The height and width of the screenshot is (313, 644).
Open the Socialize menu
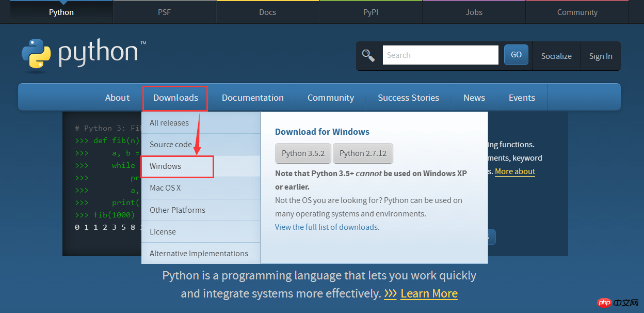(x=556, y=56)
